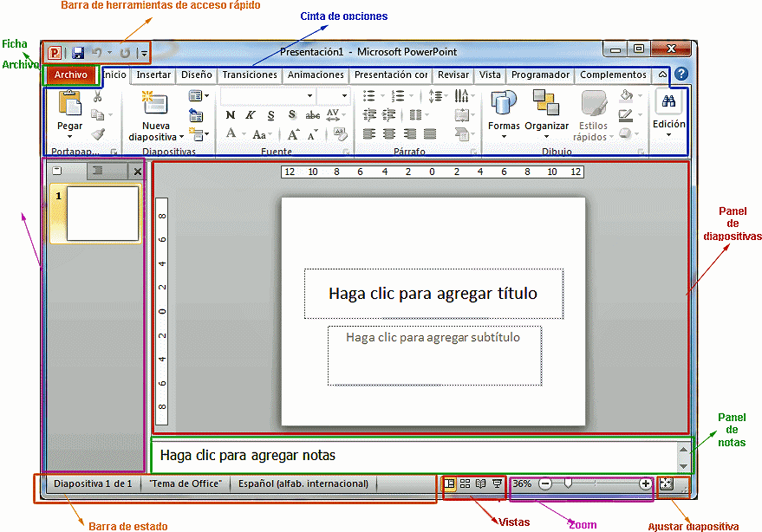The image size is (762, 532).
Task: Click the Columns icon in Párrafo
Action: tap(415, 115)
